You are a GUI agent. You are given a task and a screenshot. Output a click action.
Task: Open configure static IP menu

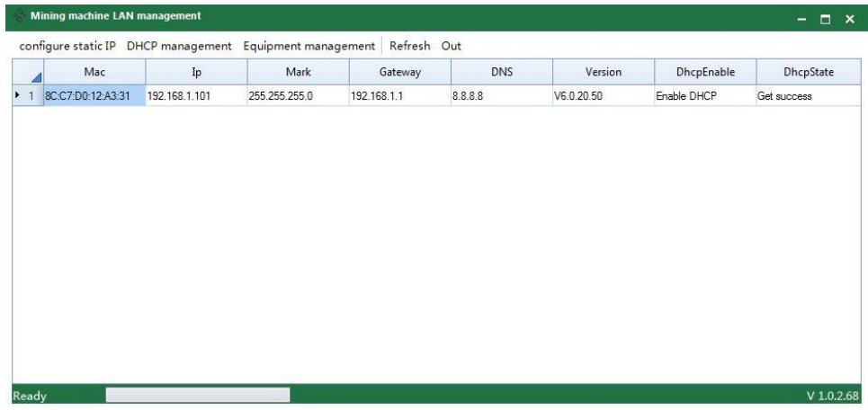(67, 46)
